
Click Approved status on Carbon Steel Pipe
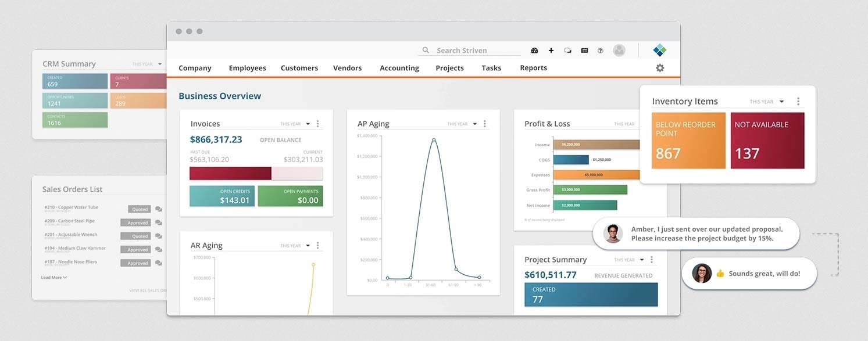point(135,222)
